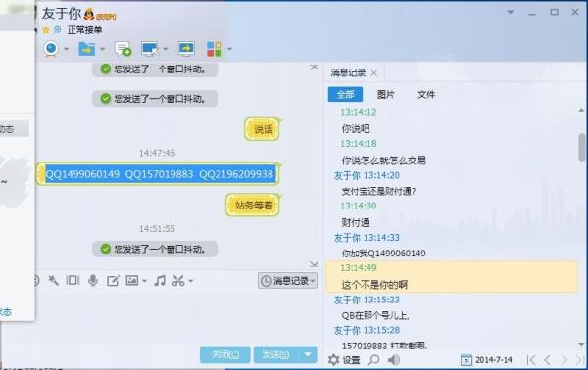The width and height of the screenshot is (588, 370).
Task: Open 设置 gear in message history panel
Action: pos(344,360)
